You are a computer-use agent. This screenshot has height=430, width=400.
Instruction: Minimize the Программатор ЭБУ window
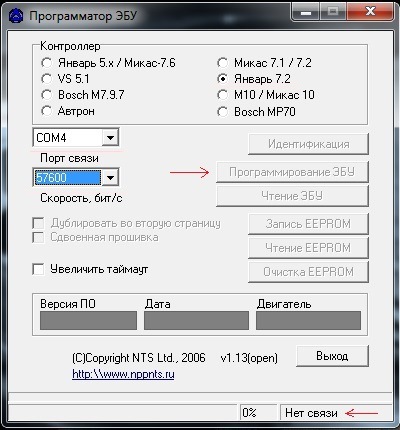tap(306, 12)
